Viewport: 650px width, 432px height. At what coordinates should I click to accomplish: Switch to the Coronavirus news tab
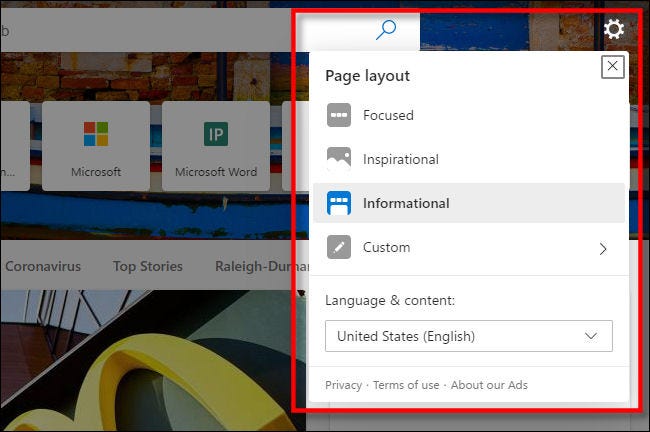43,266
